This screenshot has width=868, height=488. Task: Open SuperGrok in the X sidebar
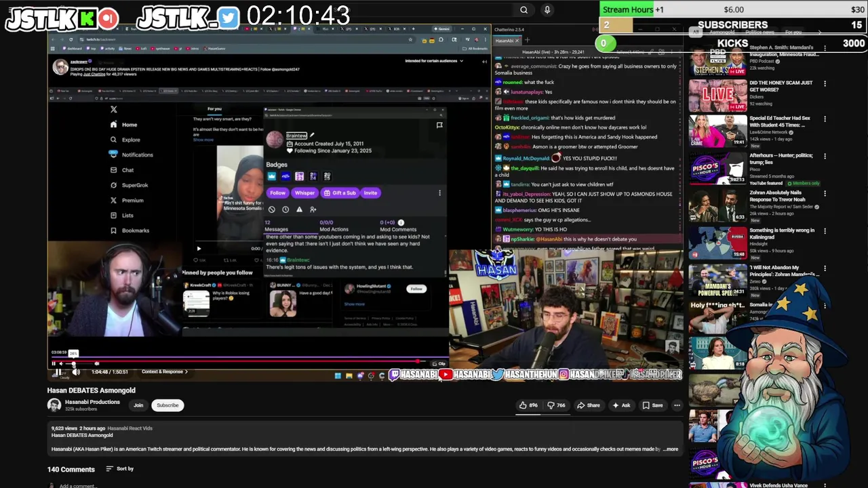[x=128, y=185]
